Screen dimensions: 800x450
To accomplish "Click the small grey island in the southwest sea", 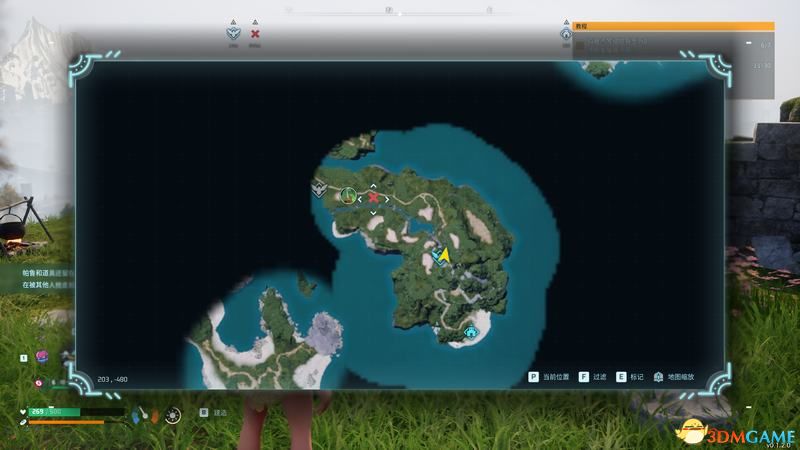I will coord(325,332).
